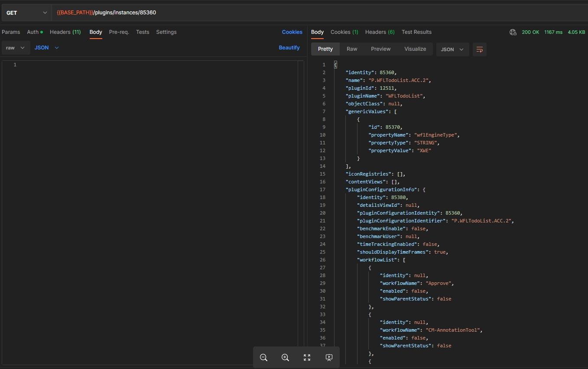
Task: Click the fullscreen expand arrows icon
Action: point(307,358)
